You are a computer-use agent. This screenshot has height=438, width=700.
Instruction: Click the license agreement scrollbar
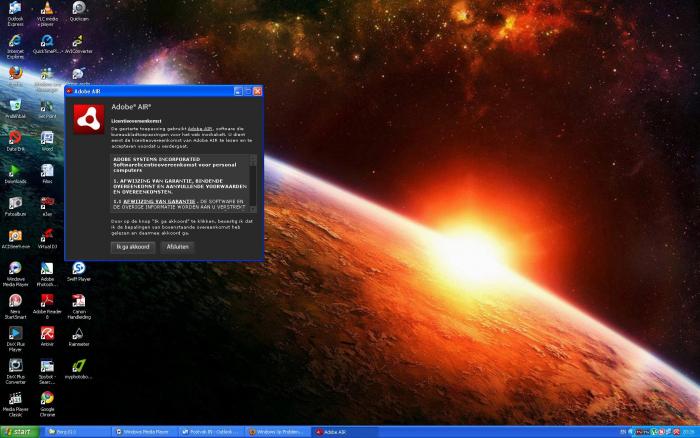pos(253,183)
